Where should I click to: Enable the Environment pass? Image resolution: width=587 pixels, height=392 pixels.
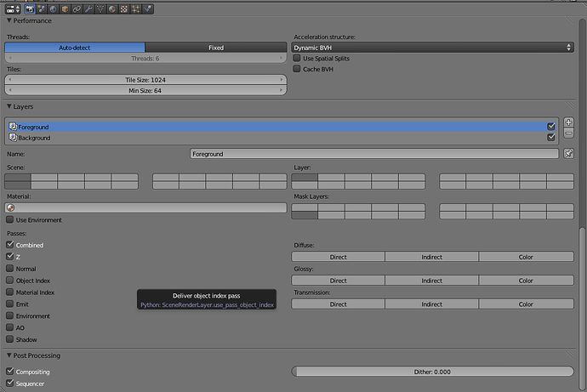(10, 315)
